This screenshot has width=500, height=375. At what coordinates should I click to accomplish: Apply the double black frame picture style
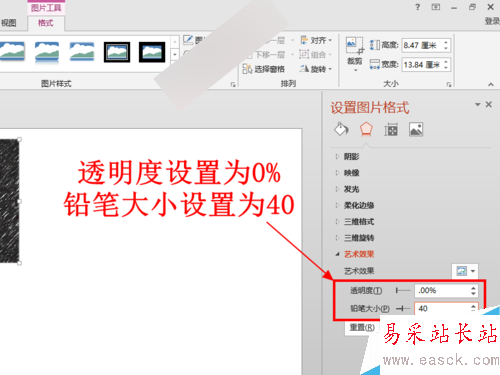(117, 52)
